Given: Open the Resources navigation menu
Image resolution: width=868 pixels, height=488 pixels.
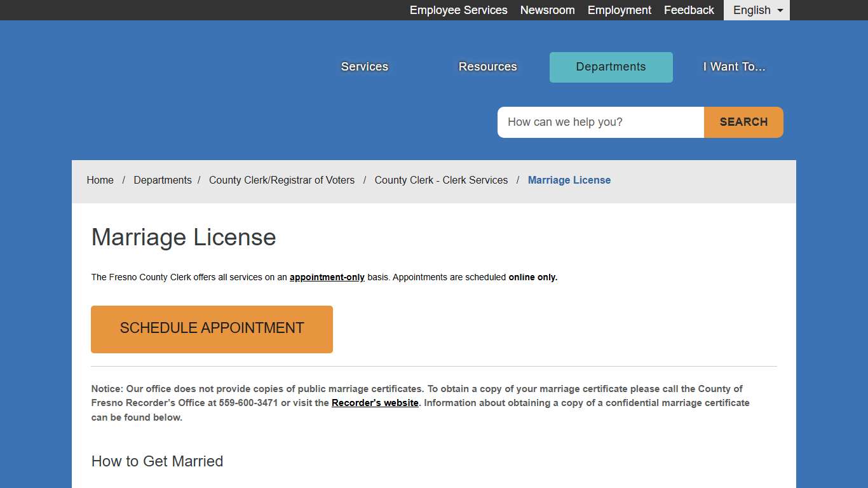Looking at the screenshot, I should pyautogui.click(x=487, y=67).
